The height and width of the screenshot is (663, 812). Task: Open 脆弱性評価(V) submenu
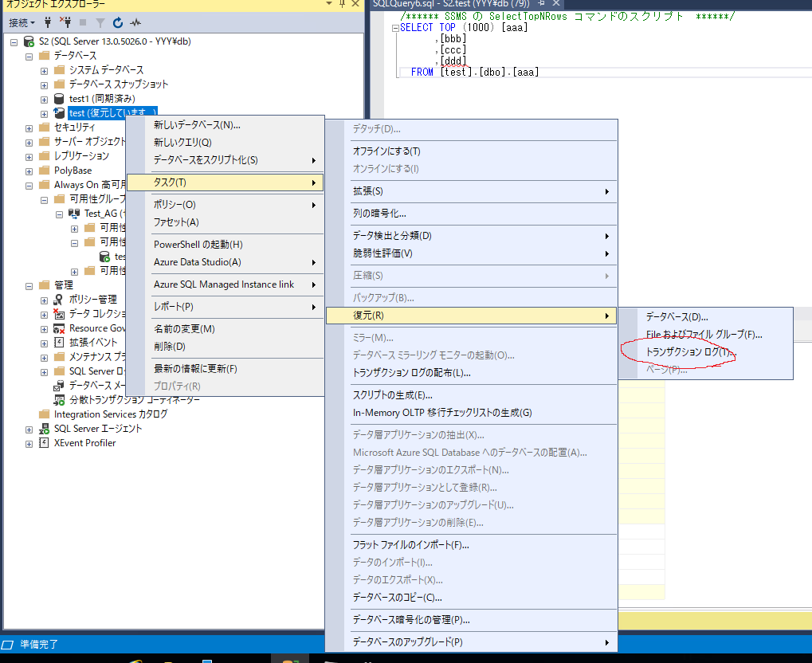point(471,253)
